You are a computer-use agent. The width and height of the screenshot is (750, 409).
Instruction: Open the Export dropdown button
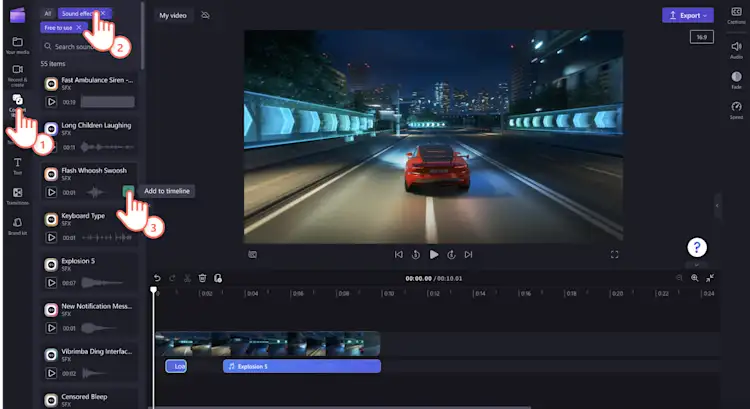[688, 15]
